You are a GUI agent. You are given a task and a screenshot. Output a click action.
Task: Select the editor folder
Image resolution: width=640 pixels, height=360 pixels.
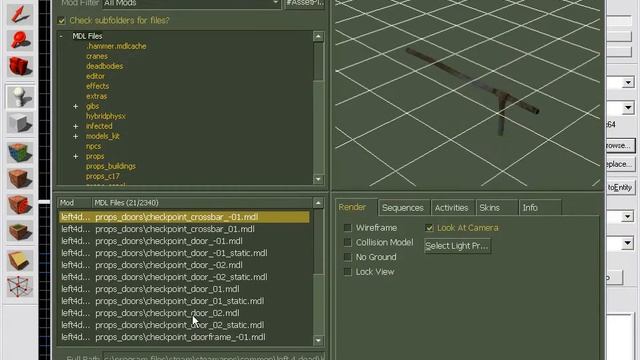[x=95, y=76]
